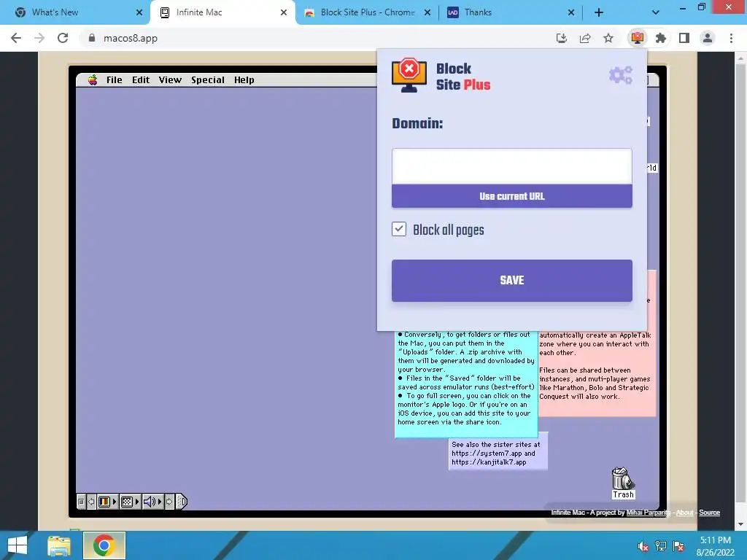Screen dimensions: 747x560
Task: Open a new browser tab
Action: (599, 12)
